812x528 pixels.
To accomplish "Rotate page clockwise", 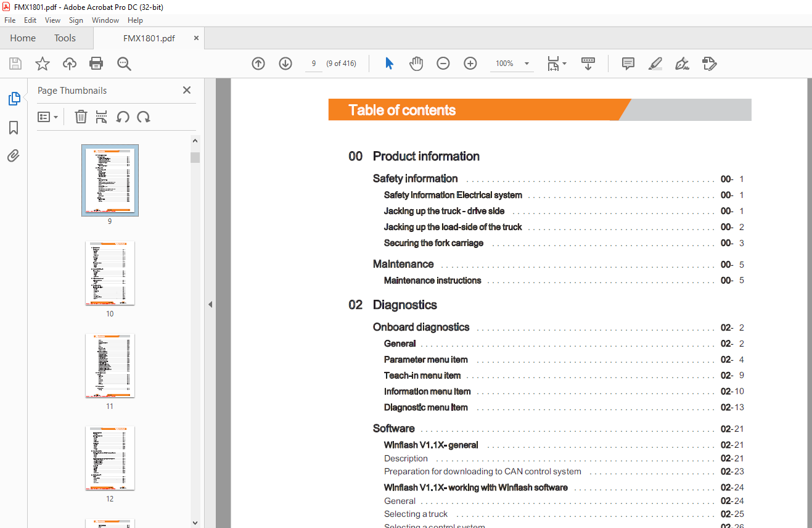I will tap(144, 117).
